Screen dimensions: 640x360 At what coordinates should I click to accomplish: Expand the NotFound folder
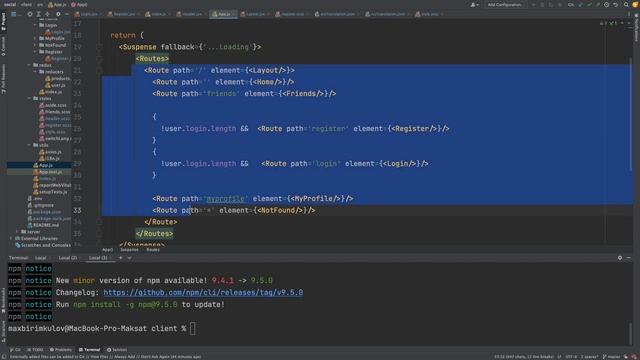click(35, 45)
